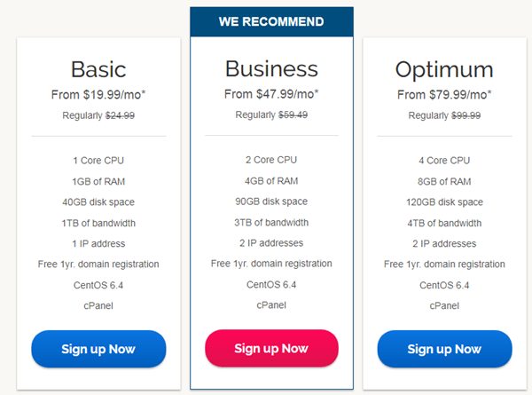Click cPanel in the Business plan

pyautogui.click(x=271, y=305)
